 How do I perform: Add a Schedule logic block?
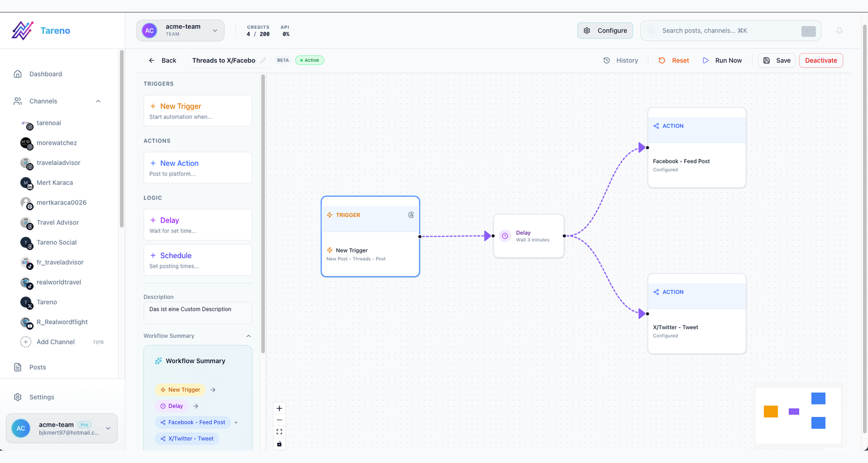click(x=197, y=260)
